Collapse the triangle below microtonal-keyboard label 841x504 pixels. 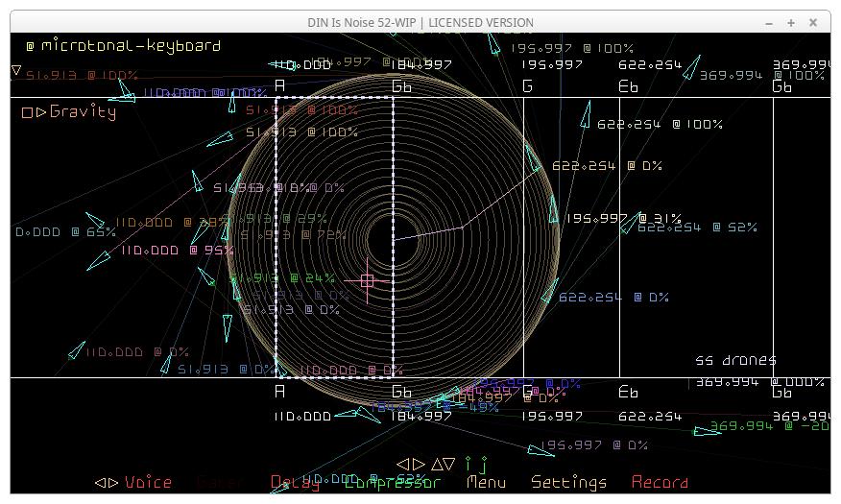[16, 70]
